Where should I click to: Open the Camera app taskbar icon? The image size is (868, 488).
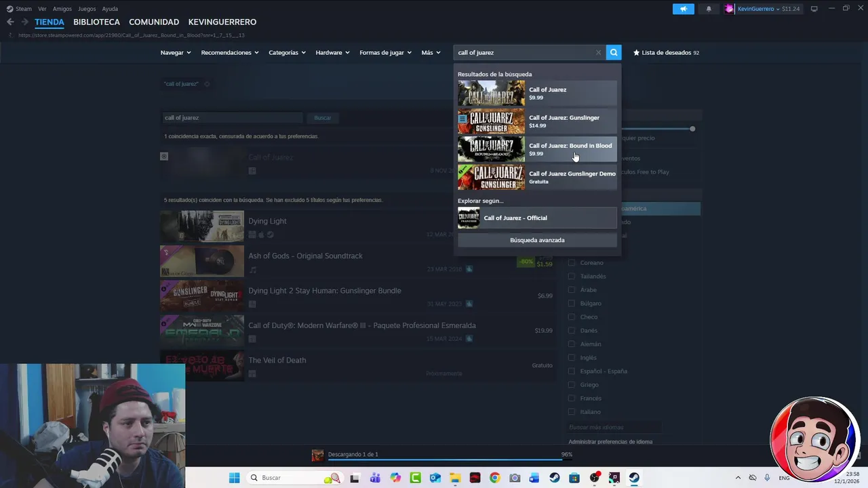[515, 478]
